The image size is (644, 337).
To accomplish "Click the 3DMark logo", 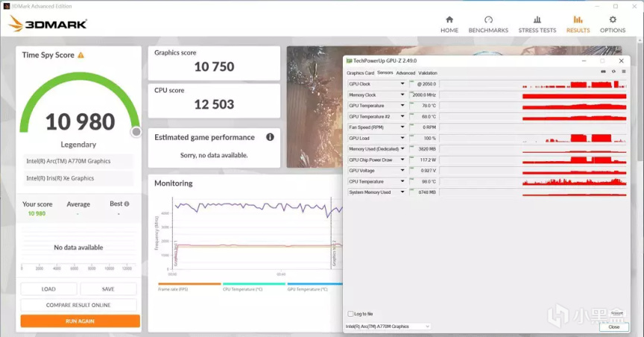I will (48, 24).
